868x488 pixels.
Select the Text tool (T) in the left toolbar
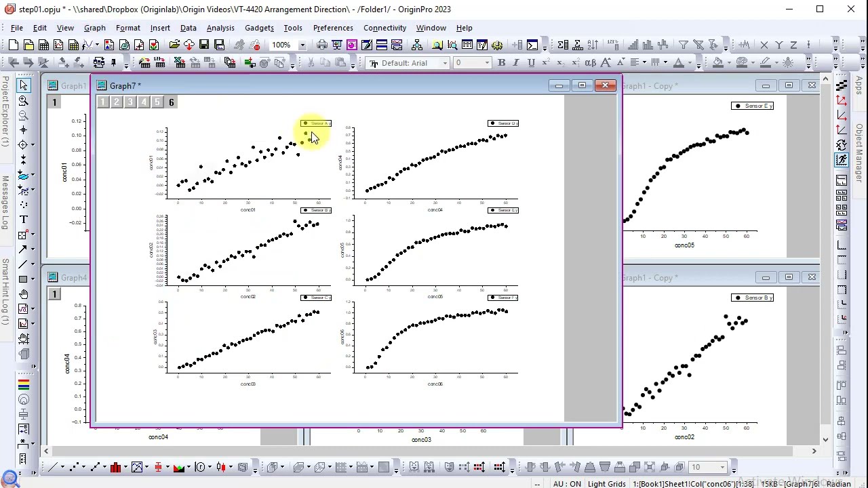[x=23, y=220]
